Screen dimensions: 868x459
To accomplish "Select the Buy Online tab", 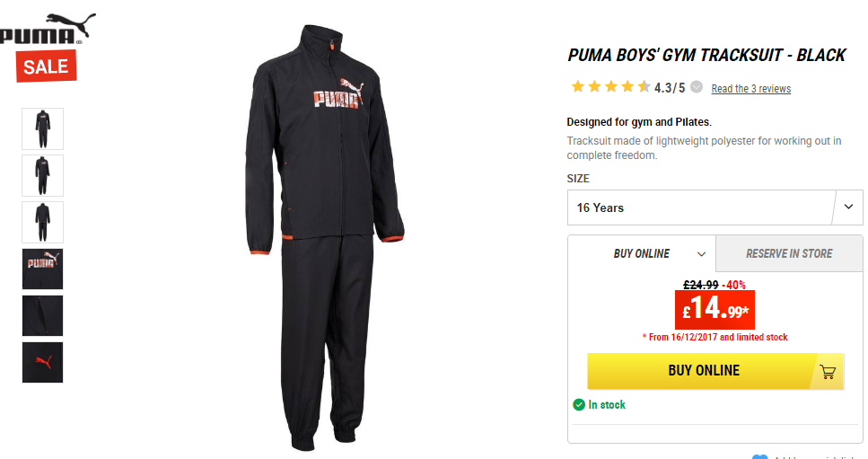I will pos(642,253).
